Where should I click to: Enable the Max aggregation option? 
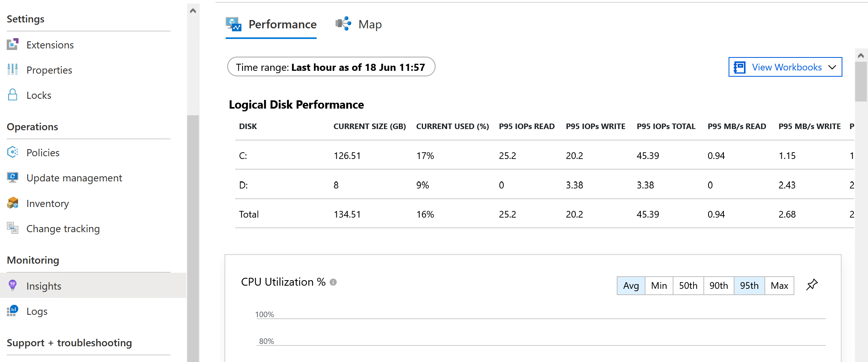(779, 286)
